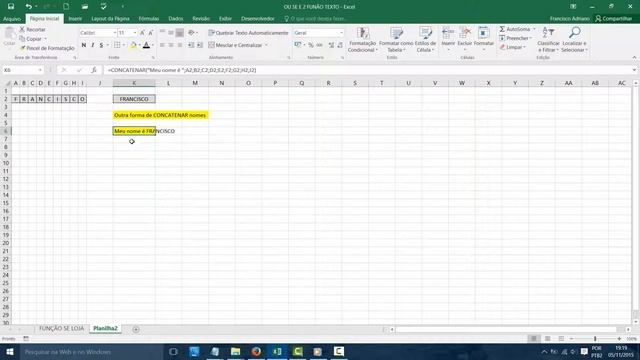Viewport: 640px width, 360px height.
Task: Open Formatação Condicional menu
Action: (x=362, y=40)
